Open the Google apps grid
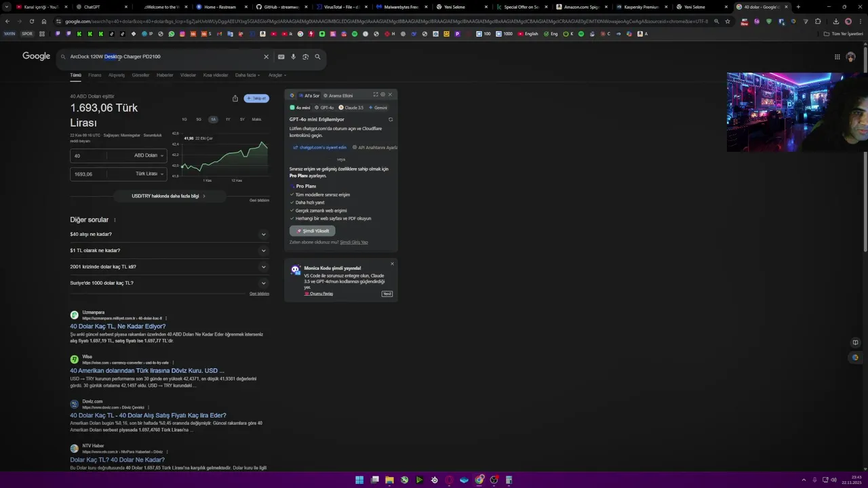868x488 pixels. [x=837, y=57]
